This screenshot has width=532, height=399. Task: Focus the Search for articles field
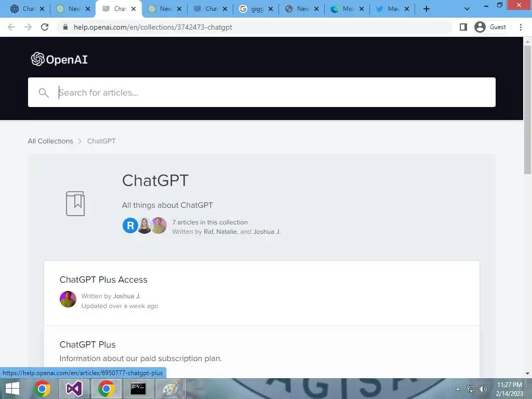click(x=262, y=92)
